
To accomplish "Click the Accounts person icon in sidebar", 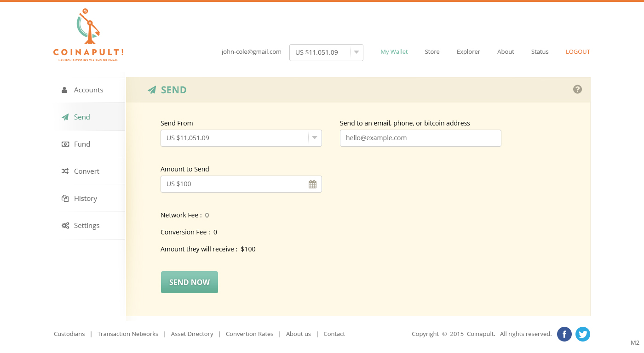I will coord(64,90).
